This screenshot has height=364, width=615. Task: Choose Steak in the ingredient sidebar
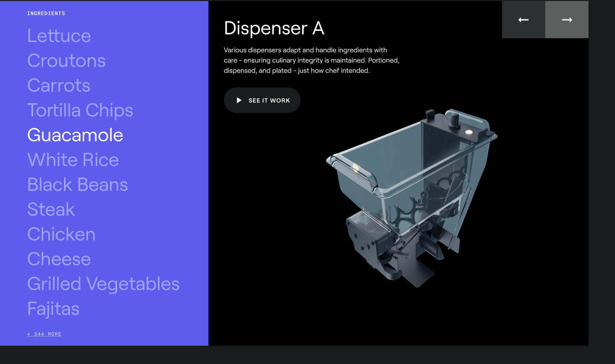point(50,209)
